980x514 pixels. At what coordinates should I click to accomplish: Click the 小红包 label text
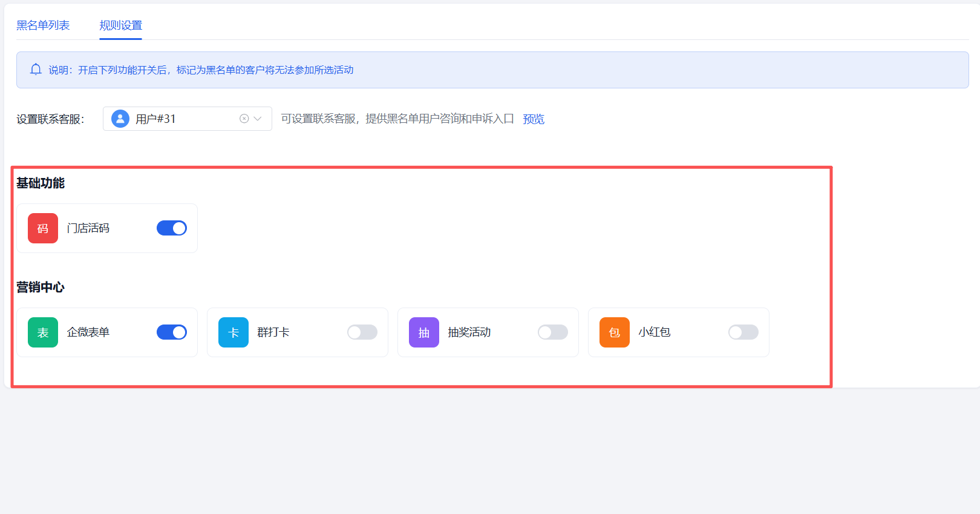655,332
